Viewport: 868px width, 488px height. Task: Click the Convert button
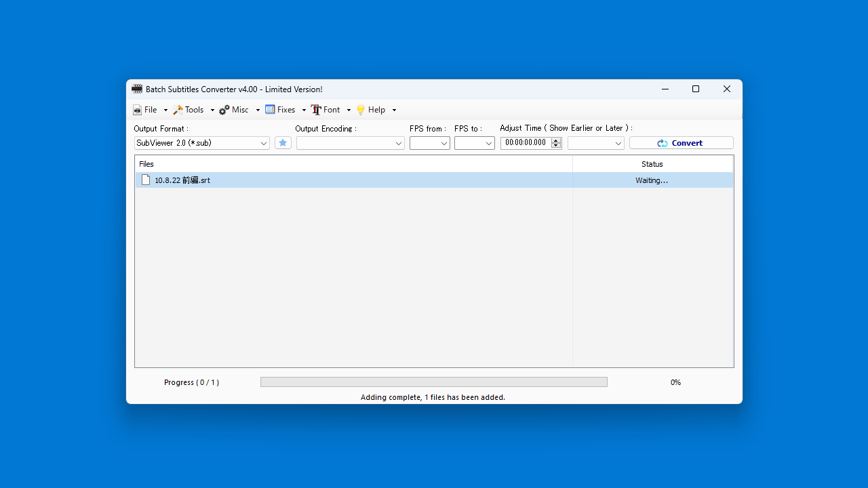pyautogui.click(x=682, y=143)
